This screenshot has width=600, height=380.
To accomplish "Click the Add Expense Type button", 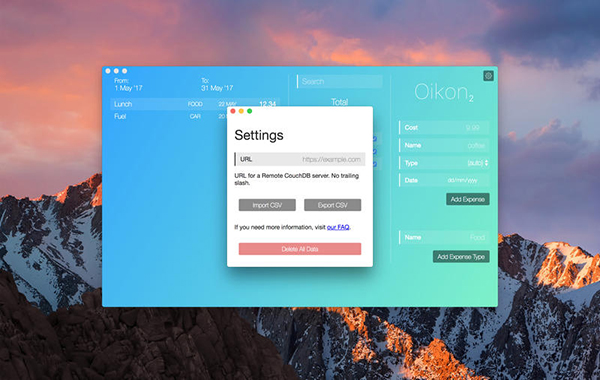I will coord(461,256).
